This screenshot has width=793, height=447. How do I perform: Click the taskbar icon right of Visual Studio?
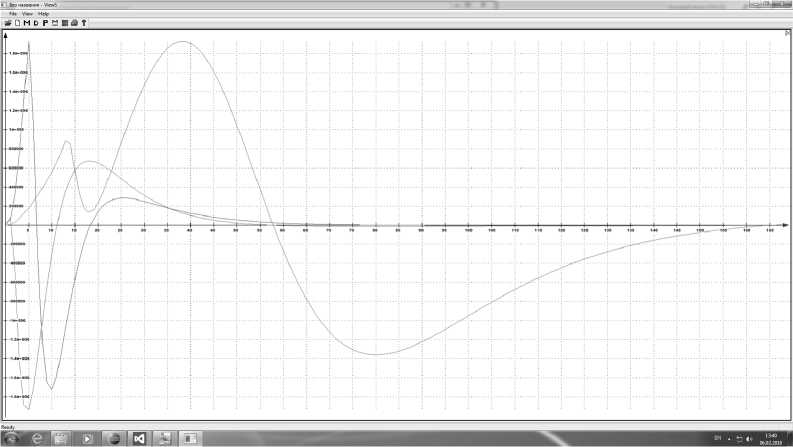(x=165, y=438)
